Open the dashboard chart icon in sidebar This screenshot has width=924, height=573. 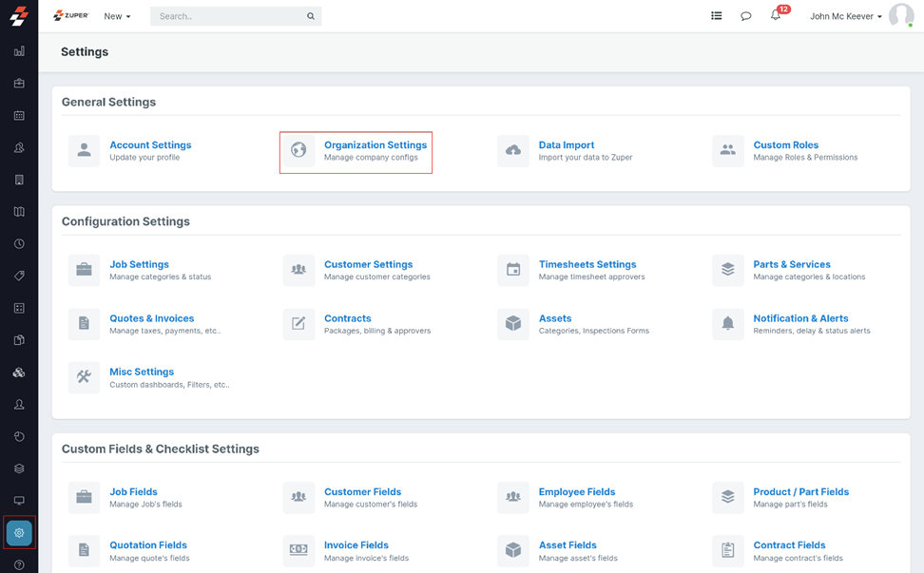point(19,51)
